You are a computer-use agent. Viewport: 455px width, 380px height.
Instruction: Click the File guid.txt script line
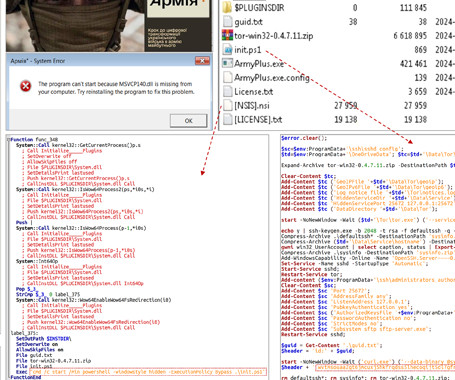[40, 355]
